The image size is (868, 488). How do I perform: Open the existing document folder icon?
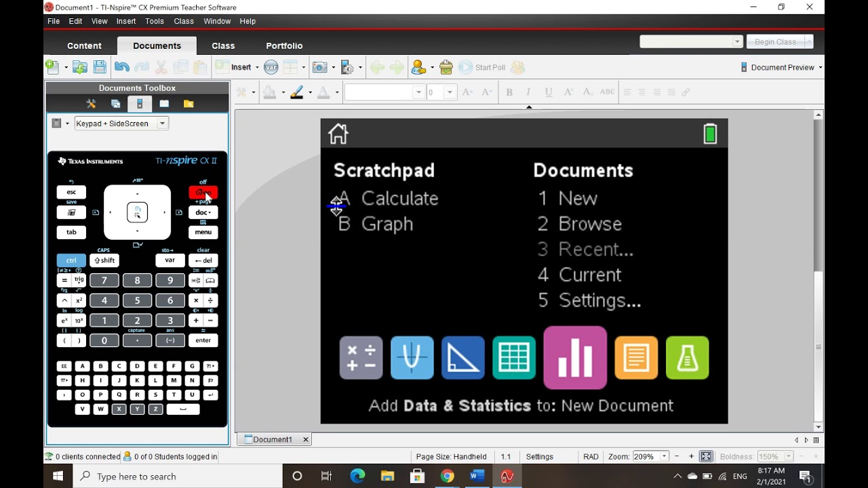pyautogui.click(x=80, y=67)
